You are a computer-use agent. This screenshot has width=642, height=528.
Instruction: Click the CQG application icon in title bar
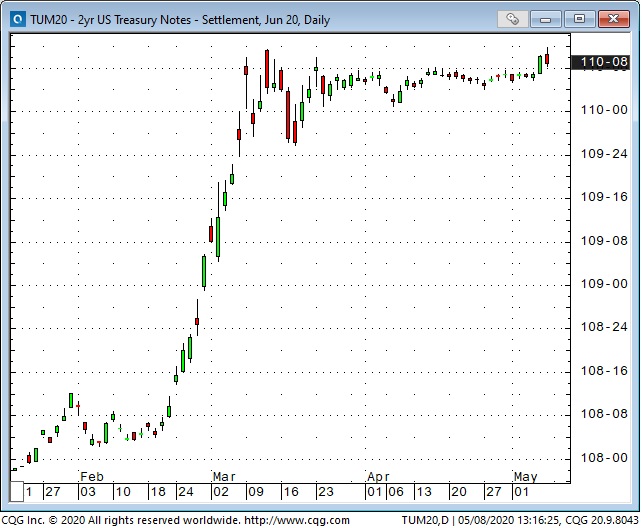[18, 19]
